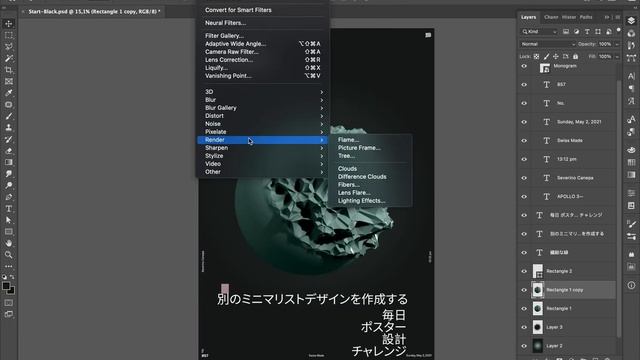Choose Lighting Effects from Render submenu
The width and height of the screenshot is (640, 360).
362,201
